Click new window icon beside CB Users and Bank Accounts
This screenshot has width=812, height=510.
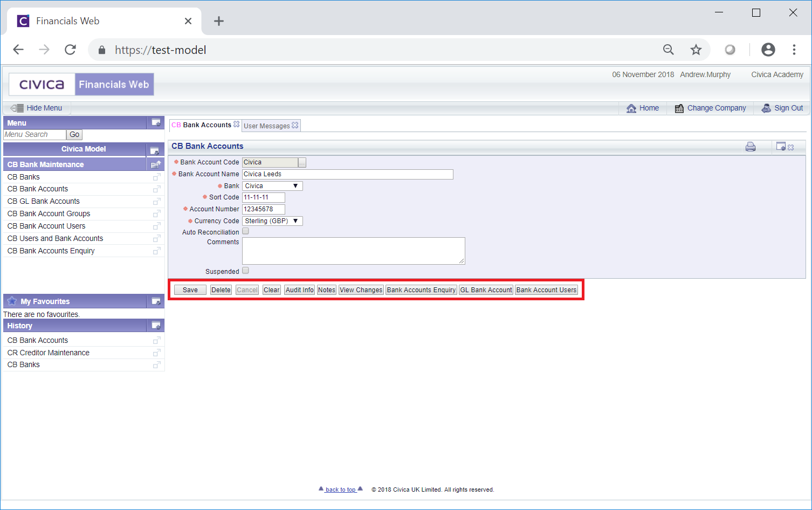(x=156, y=239)
